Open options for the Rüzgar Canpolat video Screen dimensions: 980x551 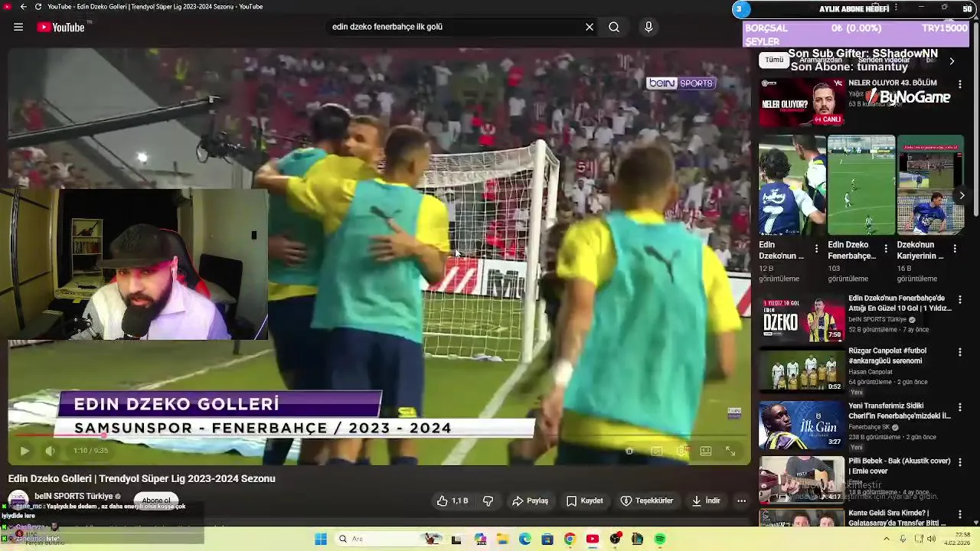[960, 353]
